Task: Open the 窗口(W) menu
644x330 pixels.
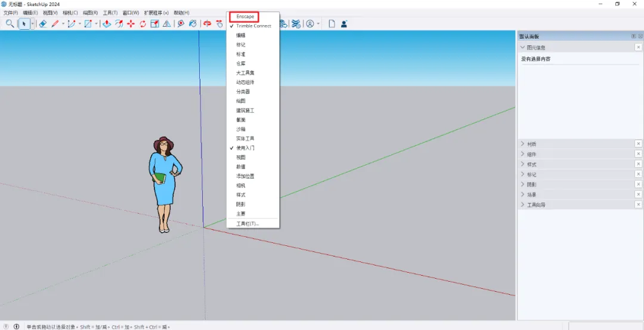Action: point(131,13)
